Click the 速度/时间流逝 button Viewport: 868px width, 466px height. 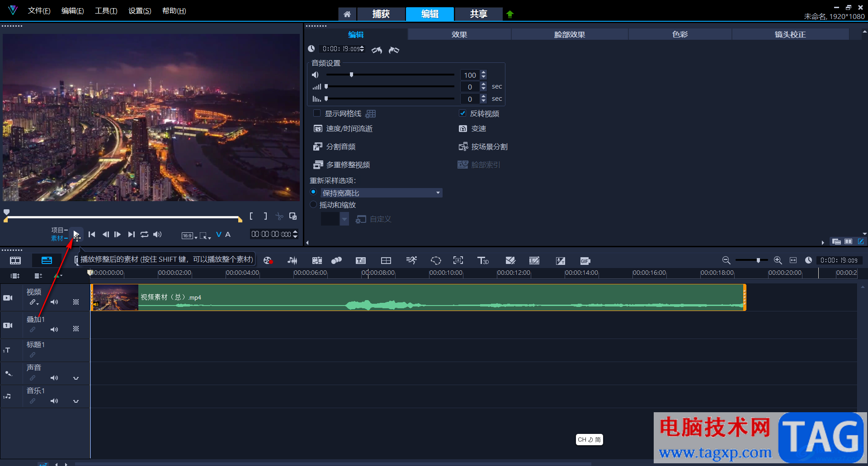coord(349,129)
